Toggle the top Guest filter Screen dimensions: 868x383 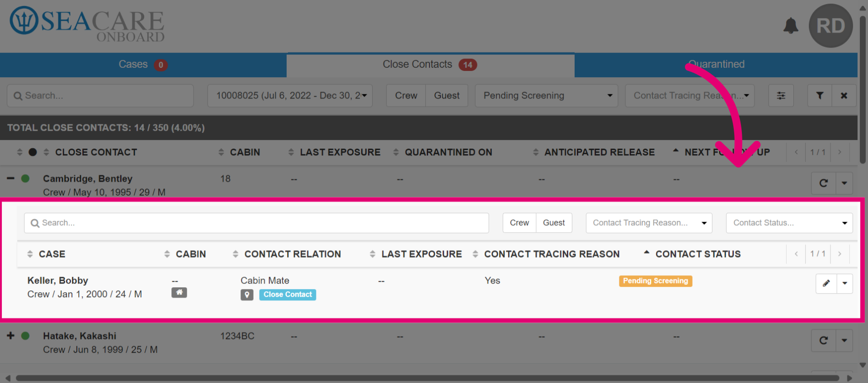(x=447, y=96)
